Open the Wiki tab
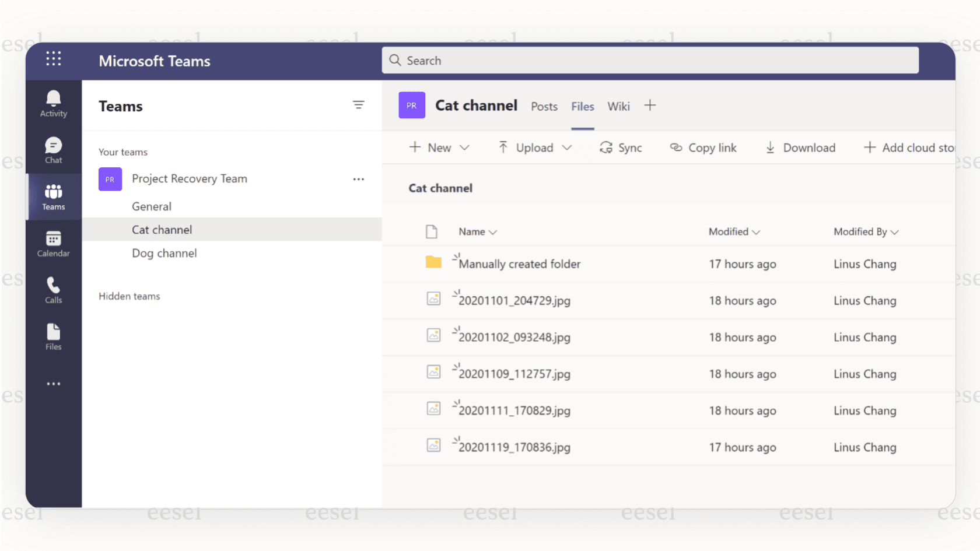Viewport: 980px width, 551px height. coord(618,106)
